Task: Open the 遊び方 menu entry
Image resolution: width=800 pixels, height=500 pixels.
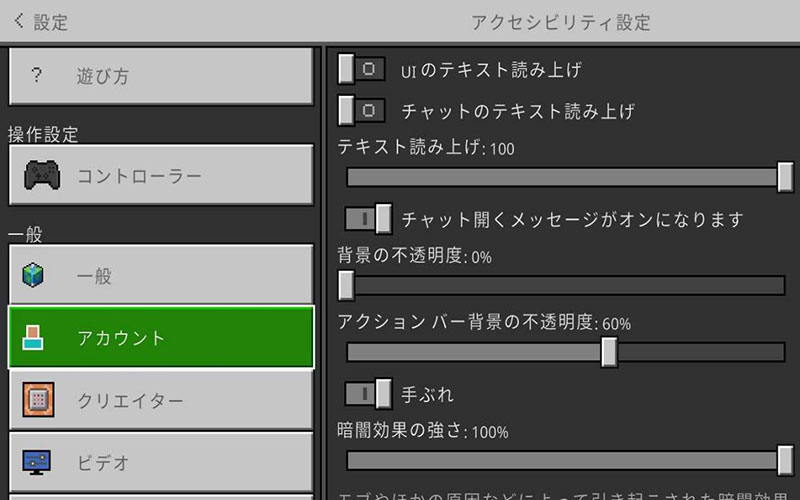Action: pos(160,76)
